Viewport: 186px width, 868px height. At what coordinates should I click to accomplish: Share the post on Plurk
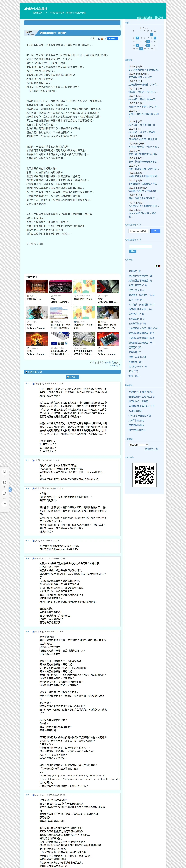pos(102,39)
